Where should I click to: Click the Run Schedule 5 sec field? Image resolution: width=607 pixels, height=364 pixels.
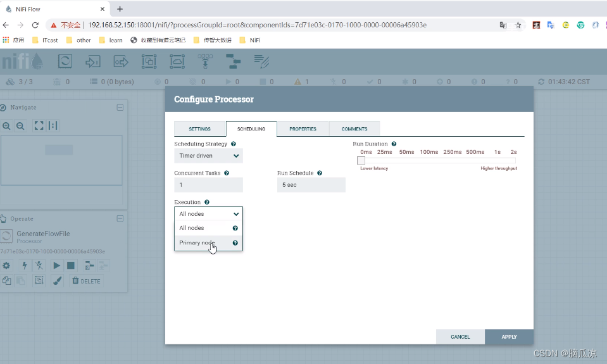click(x=311, y=185)
